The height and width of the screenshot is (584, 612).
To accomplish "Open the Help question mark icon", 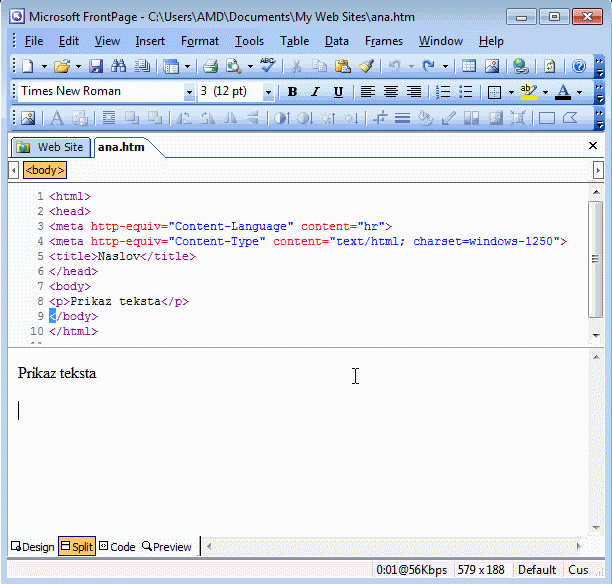I will tap(579, 66).
